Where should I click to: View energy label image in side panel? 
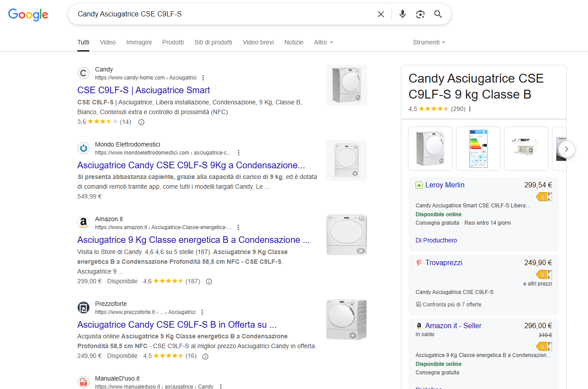[x=478, y=149]
